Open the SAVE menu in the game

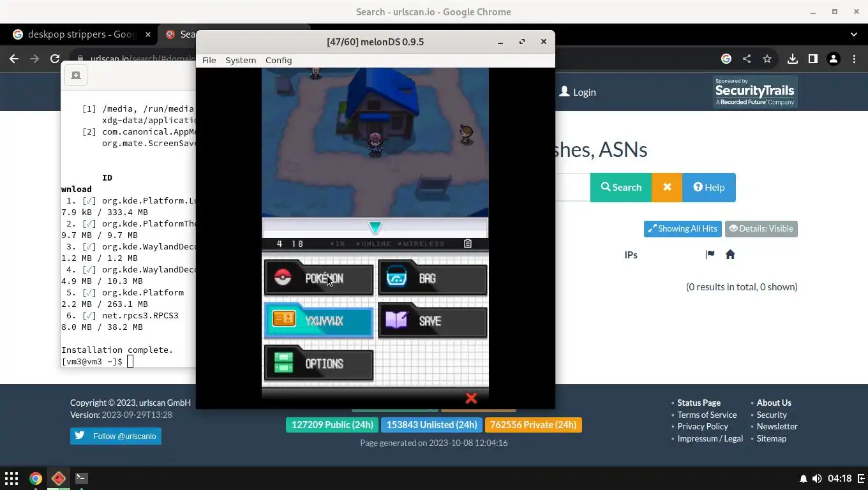click(432, 321)
